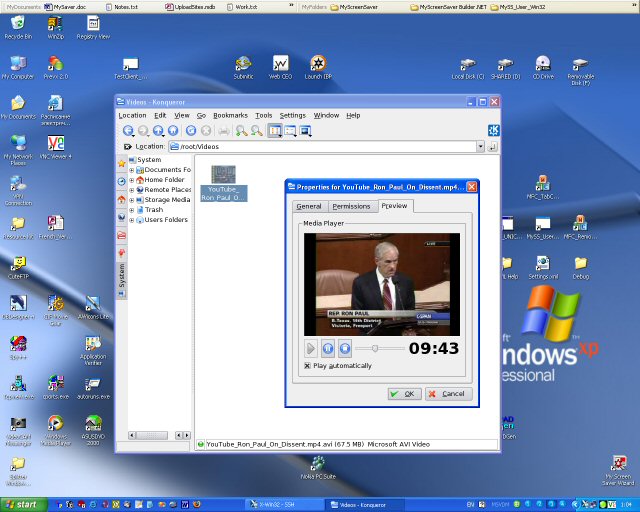
Task: Open the Tools menu
Action: click(264, 116)
